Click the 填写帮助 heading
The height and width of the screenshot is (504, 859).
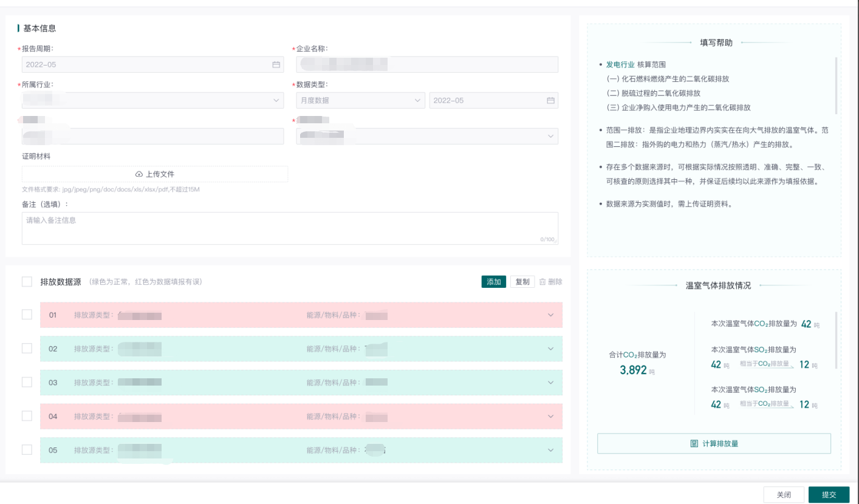716,43
